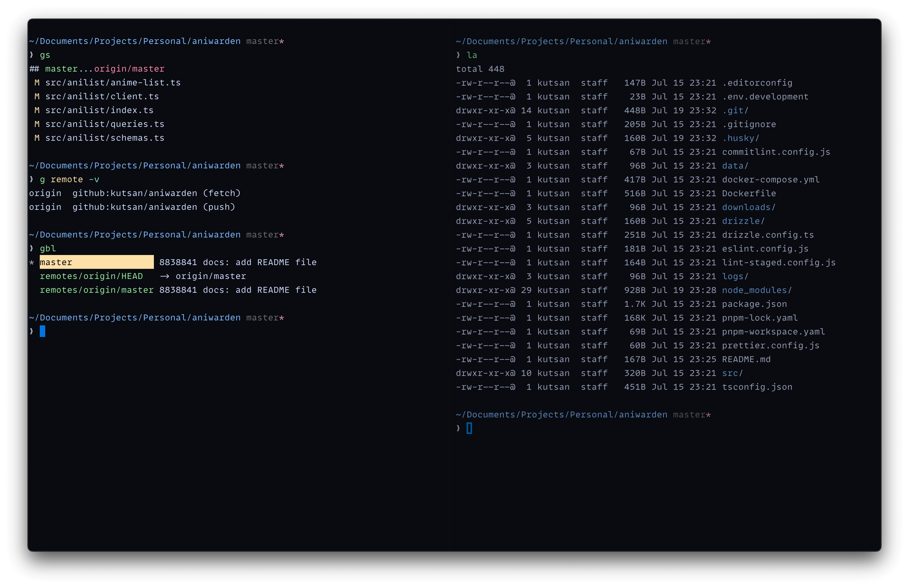Select 'lint-staged.config.js' file name
Viewport: 909px width, 588px height.
click(779, 262)
